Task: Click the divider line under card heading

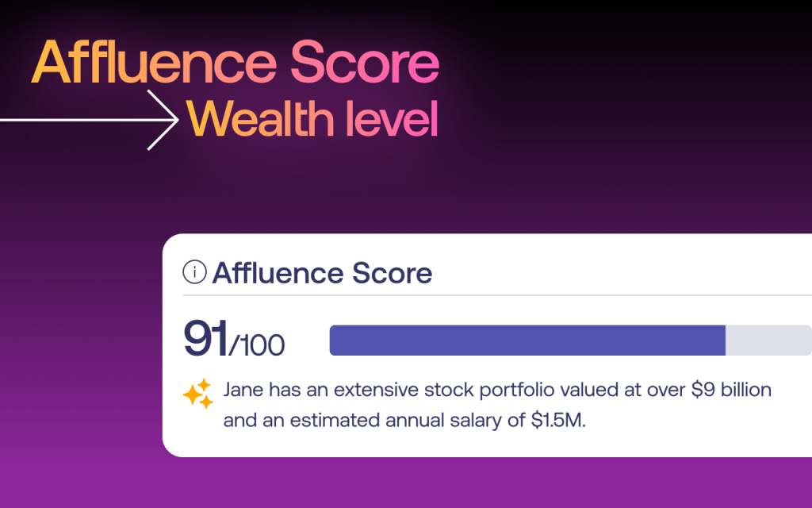Action: pyautogui.click(x=497, y=295)
